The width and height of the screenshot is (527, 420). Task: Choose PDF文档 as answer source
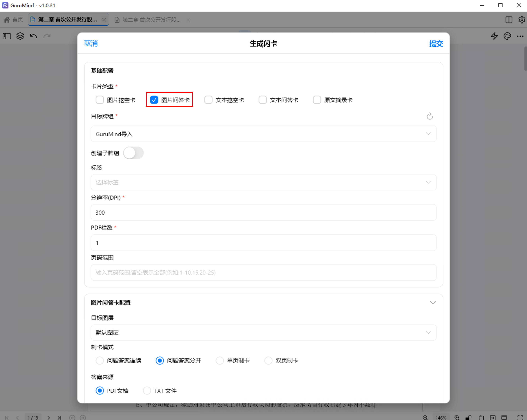100,391
